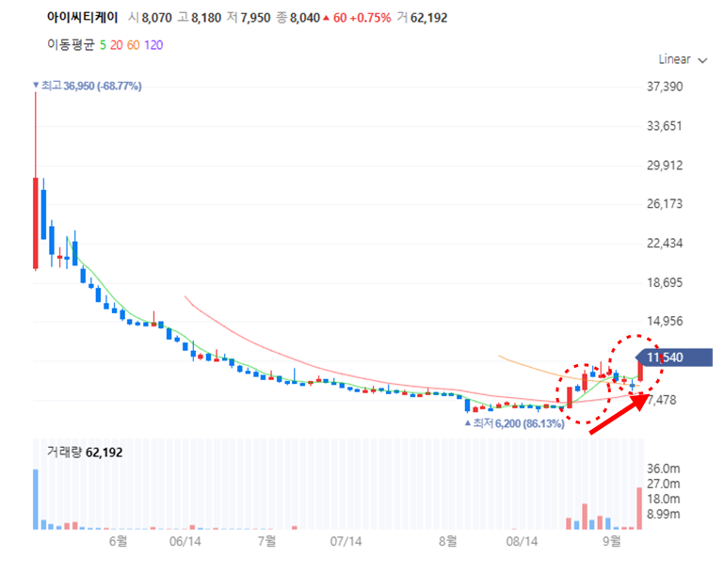Screen dimensions: 724x588
Task: Click the 29,912 price axis label
Action: tap(665, 166)
